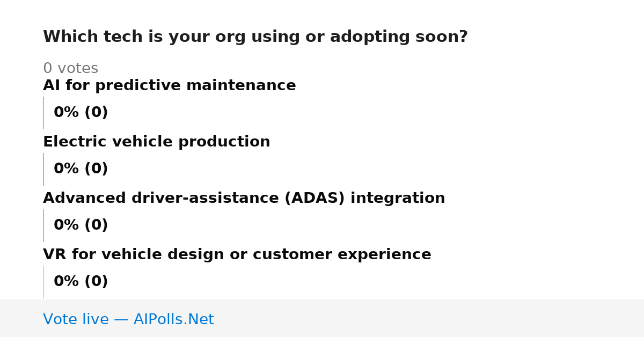Click the poll question heading
Screen dimensions: 644x337
tap(255, 37)
